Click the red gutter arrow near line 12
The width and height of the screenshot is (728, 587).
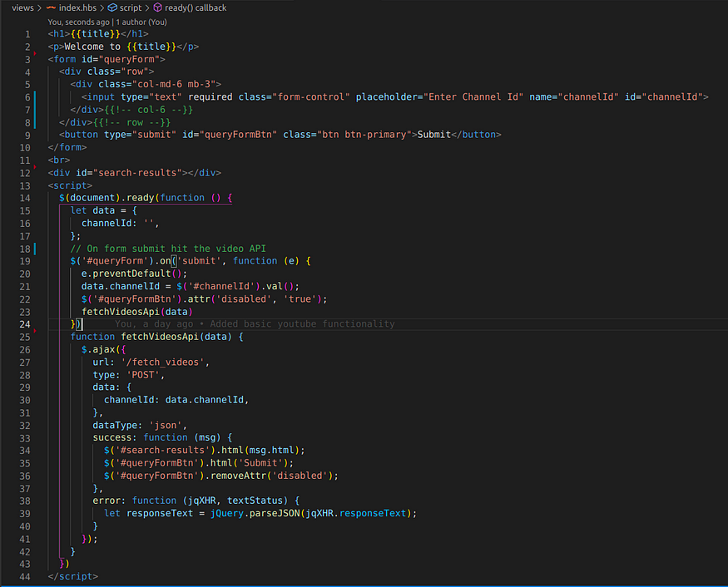[x=35, y=166]
